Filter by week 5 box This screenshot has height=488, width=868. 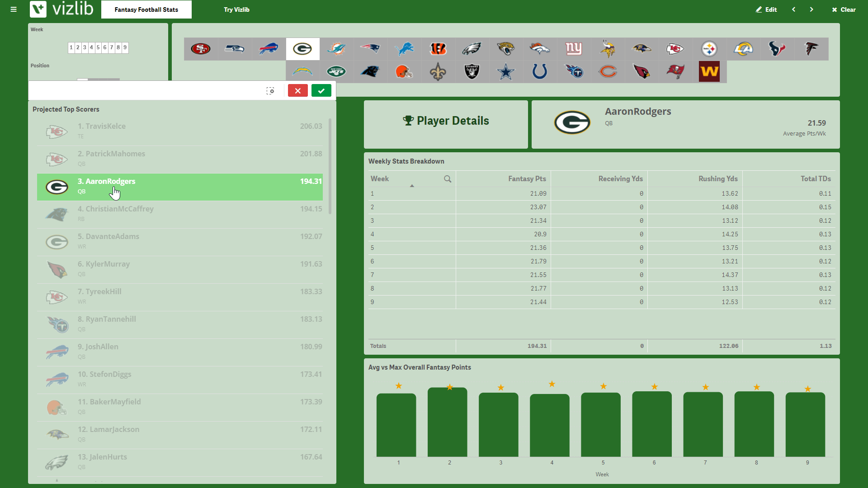pyautogui.click(x=98, y=47)
